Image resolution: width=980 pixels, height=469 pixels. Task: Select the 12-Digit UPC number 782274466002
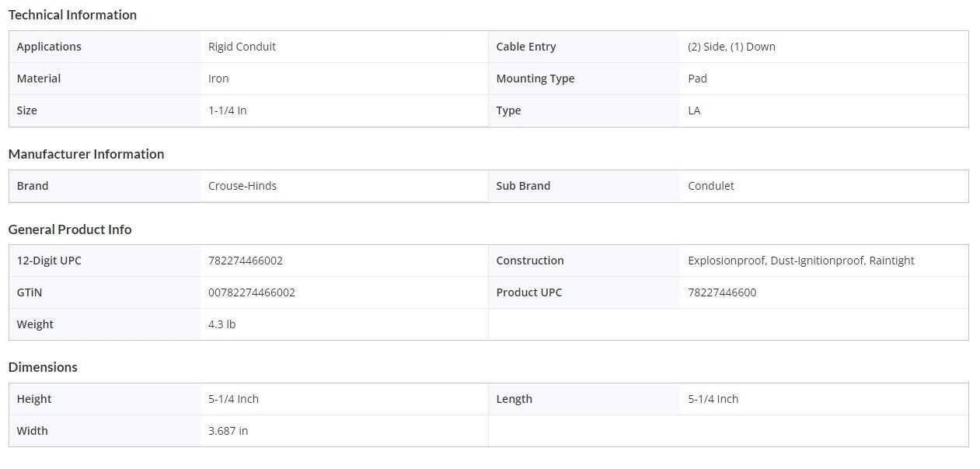[246, 261]
